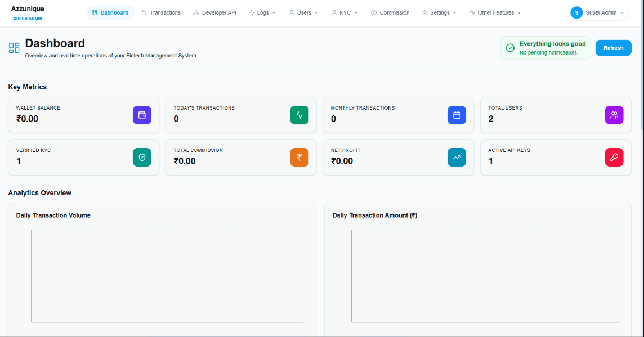This screenshot has width=644, height=337.
Task: Click the Total Commission ₹0.00 value
Action: pos(185,161)
